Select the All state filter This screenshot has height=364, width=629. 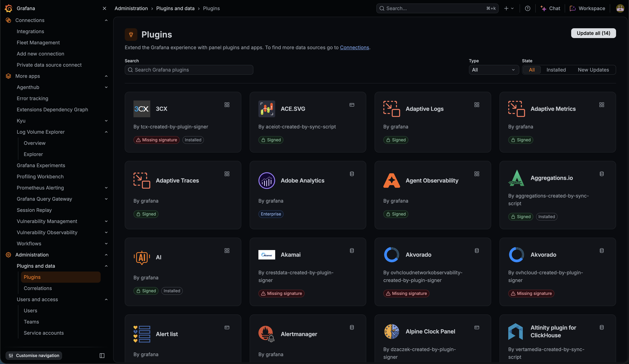(532, 70)
